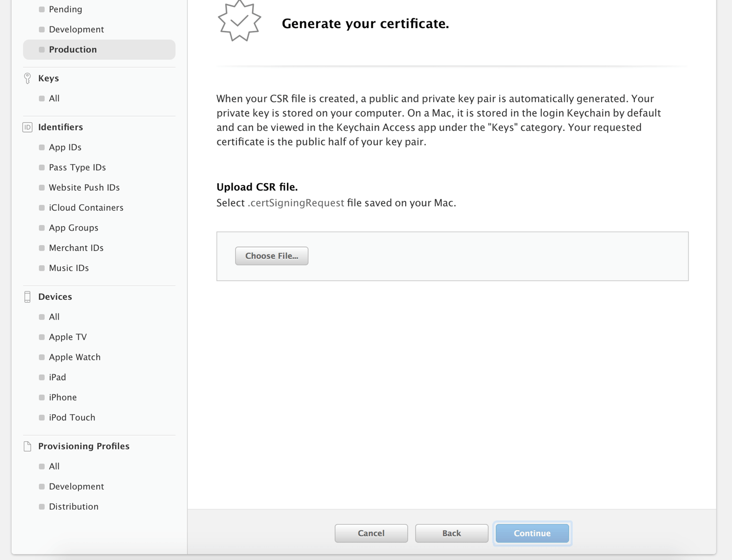Show Apple Watch devices
Viewport: 732px width, 560px height.
[75, 357]
